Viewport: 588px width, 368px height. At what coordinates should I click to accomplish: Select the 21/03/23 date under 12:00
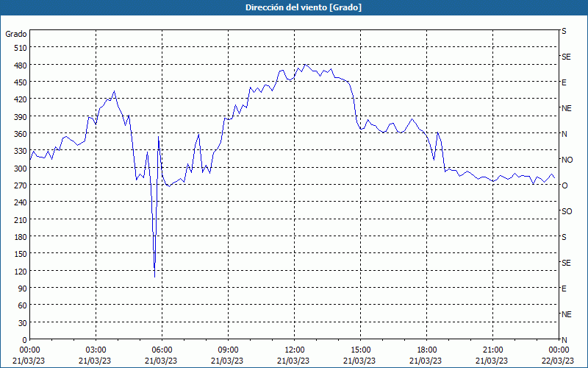295,361
